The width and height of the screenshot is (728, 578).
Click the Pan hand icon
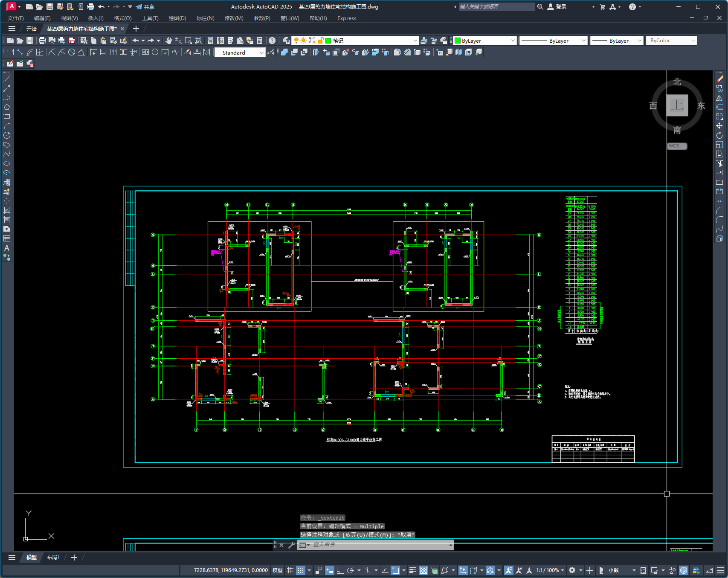169,41
